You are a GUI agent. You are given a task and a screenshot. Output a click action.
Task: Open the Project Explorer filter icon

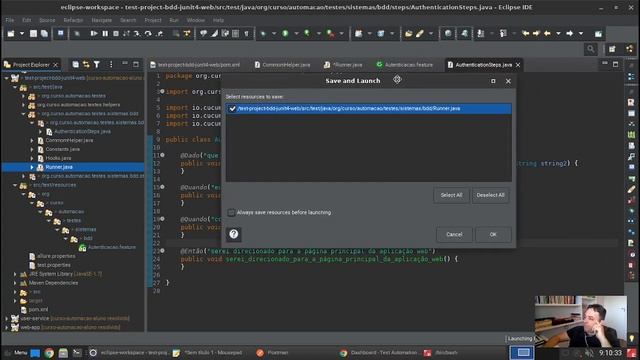[x=97, y=64]
